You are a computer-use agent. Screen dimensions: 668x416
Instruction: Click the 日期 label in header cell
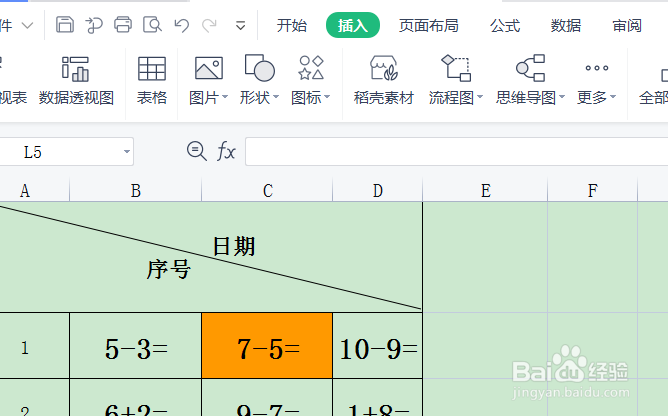click(x=234, y=247)
